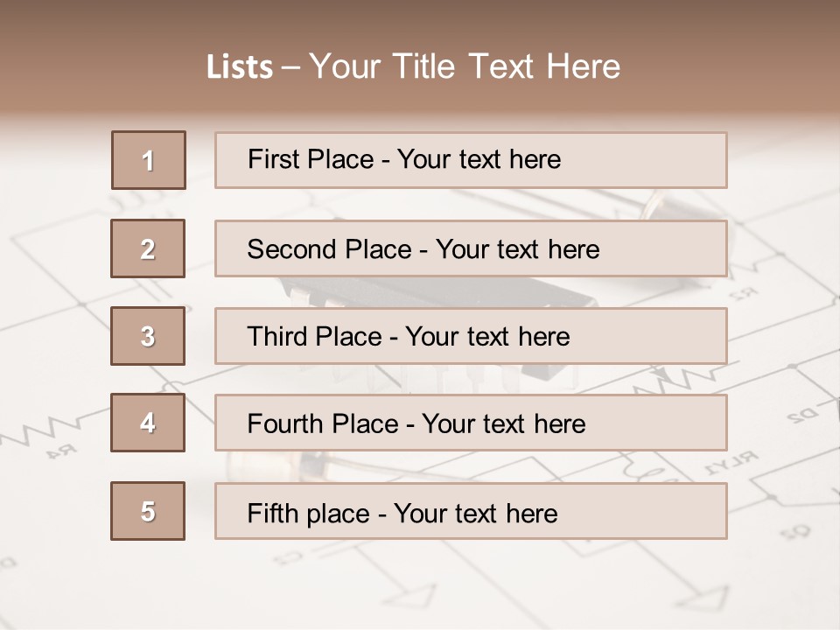840x630 pixels.
Task: Click the words Your text here in row five
Action: pyautogui.click(x=475, y=513)
